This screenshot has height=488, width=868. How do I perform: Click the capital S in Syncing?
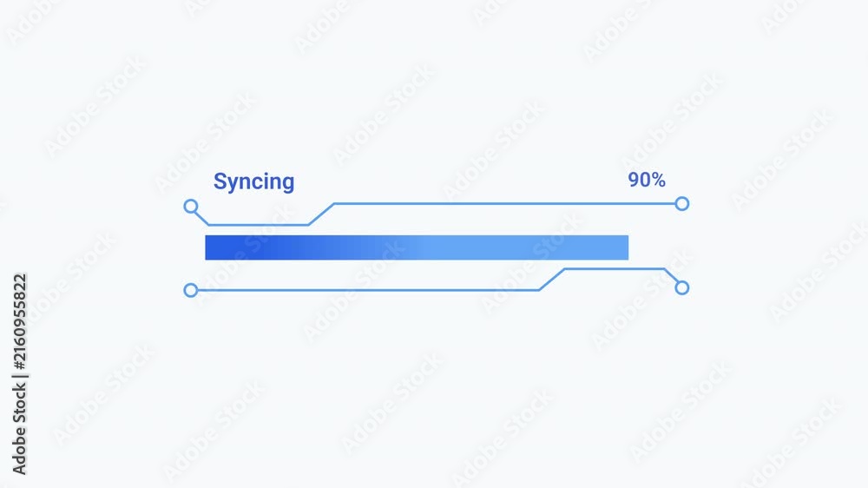coord(220,181)
